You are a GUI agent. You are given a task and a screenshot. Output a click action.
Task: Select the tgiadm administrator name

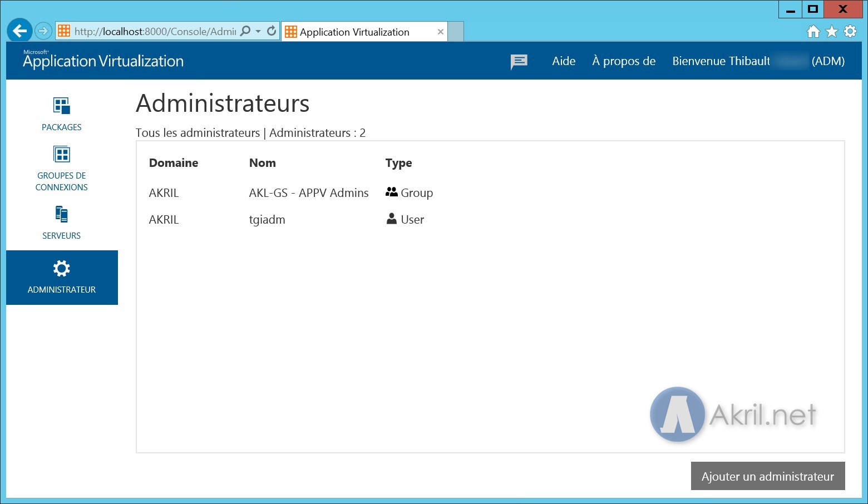point(267,220)
